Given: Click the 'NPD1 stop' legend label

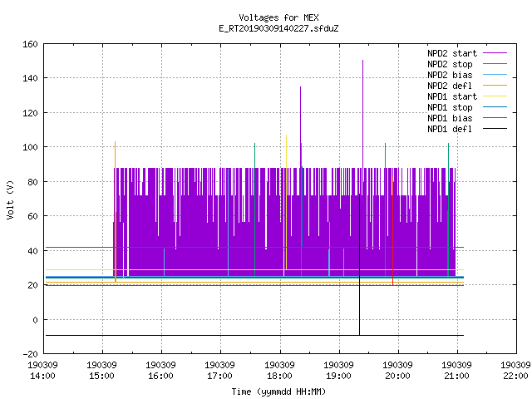Looking at the screenshot, I should point(450,107).
